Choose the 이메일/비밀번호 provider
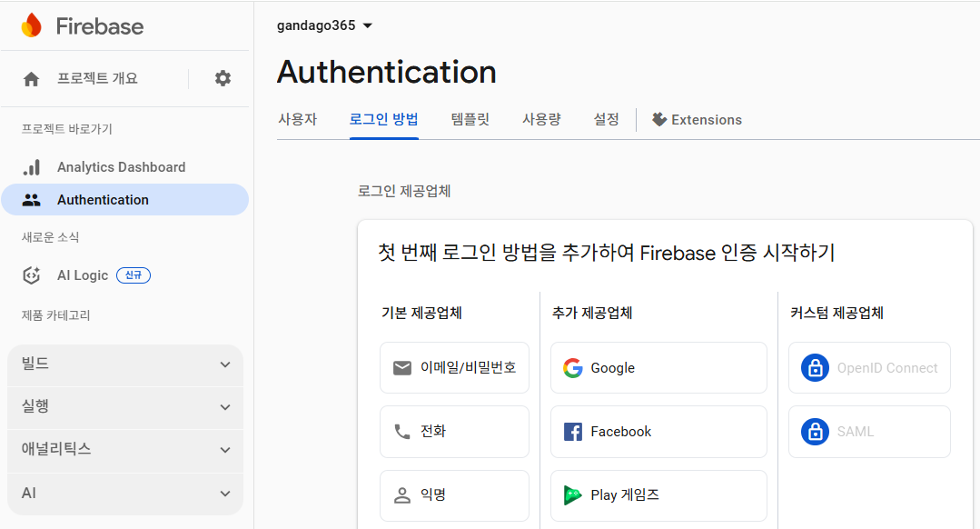This screenshot has width=980, height=529. [x=454, y=368]
